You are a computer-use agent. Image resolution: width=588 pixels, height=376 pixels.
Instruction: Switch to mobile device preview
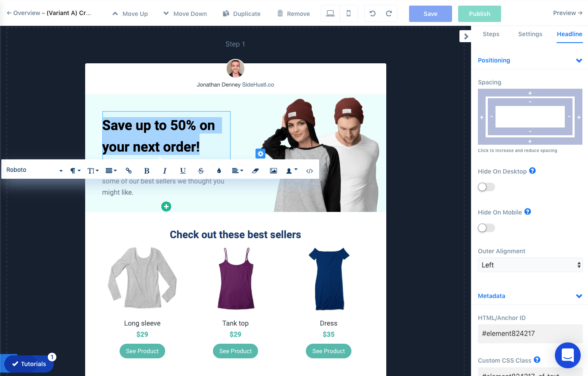348,13
